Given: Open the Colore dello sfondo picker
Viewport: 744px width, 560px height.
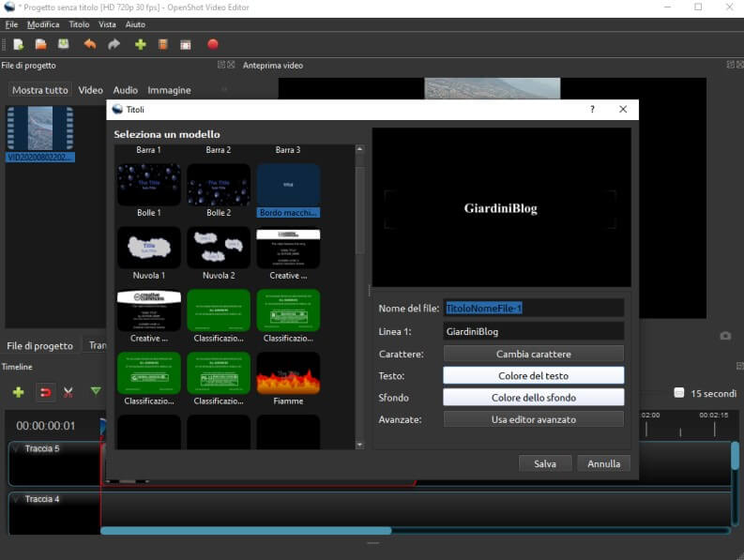Looking at the screenshot, I should coord(533,398).
